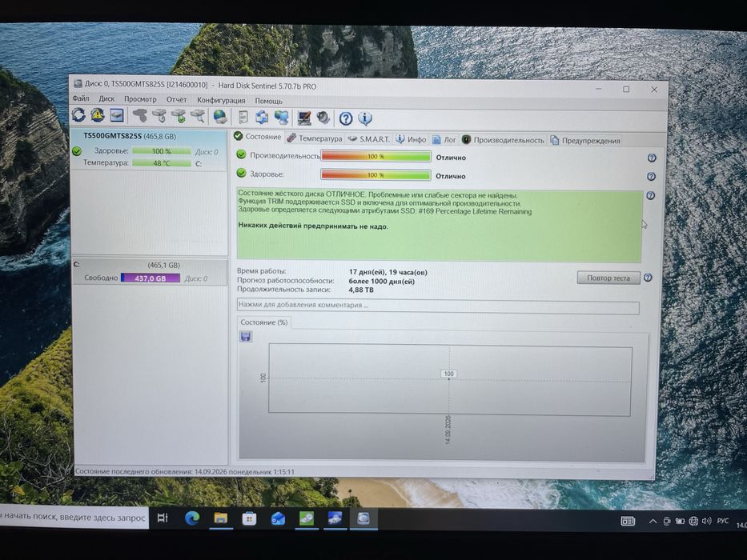Open the Конфигурация menu
Image resolution: width=747 pixels, height=560 pixels.
221,101
